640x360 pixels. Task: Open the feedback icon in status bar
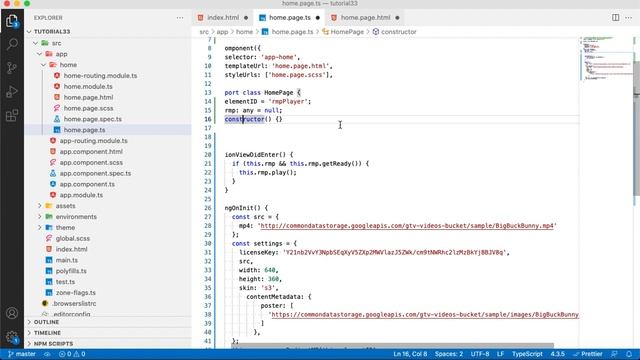tap(614, 354)
